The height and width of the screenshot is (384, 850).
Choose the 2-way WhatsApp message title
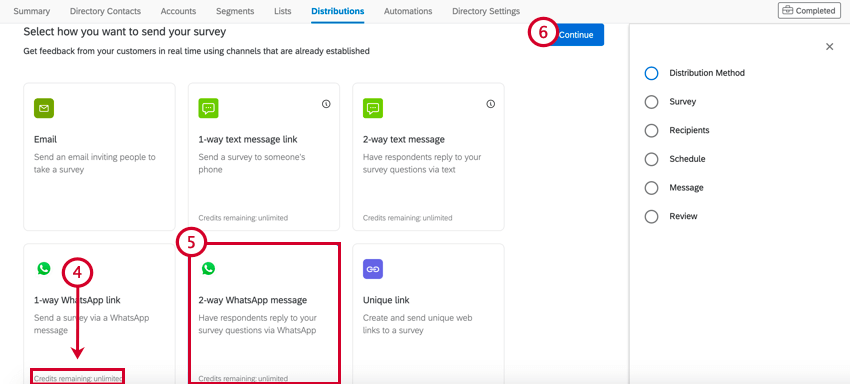tap(253, 300)
